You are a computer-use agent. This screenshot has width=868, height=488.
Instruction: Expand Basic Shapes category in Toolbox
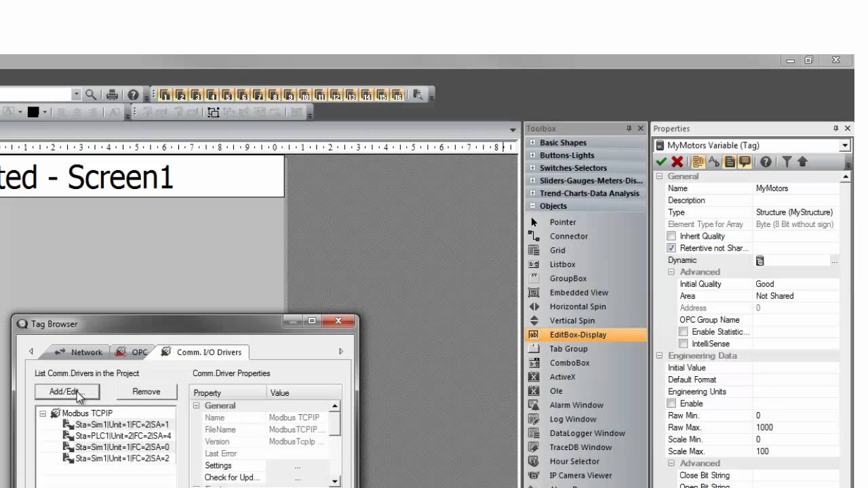tap(532, 143)
